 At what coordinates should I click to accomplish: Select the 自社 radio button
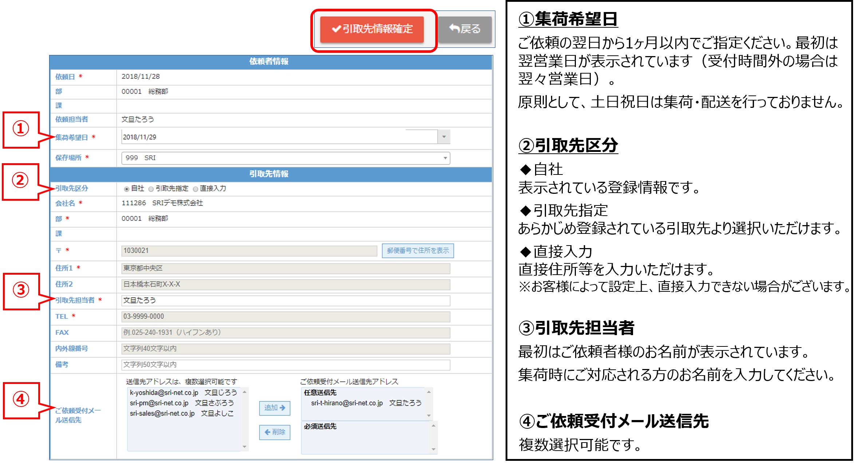(126, 189)
